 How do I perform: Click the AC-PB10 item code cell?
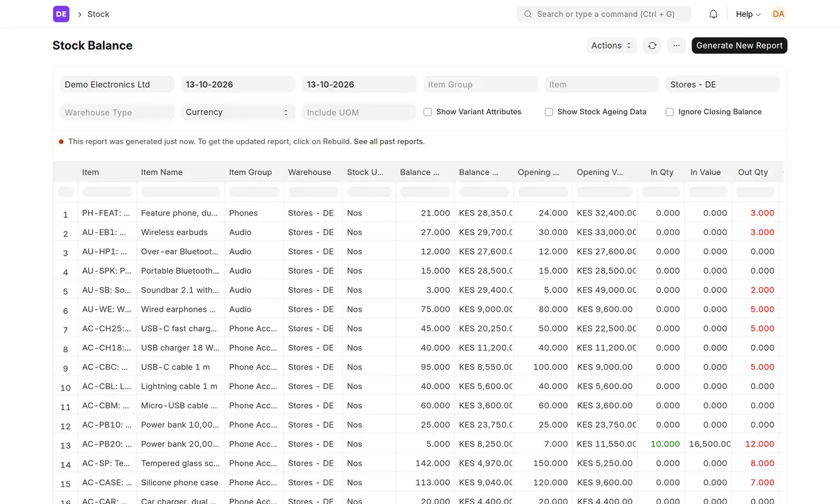tap(106, 425)
